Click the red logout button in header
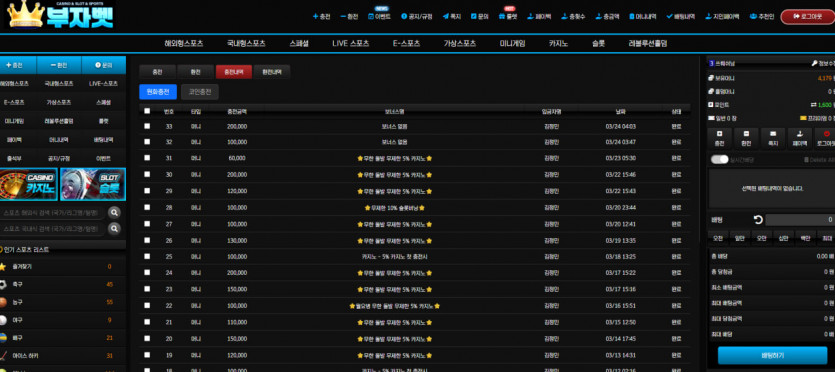The height and width of the screenshot is (372, 835). (x=807, y=16)
